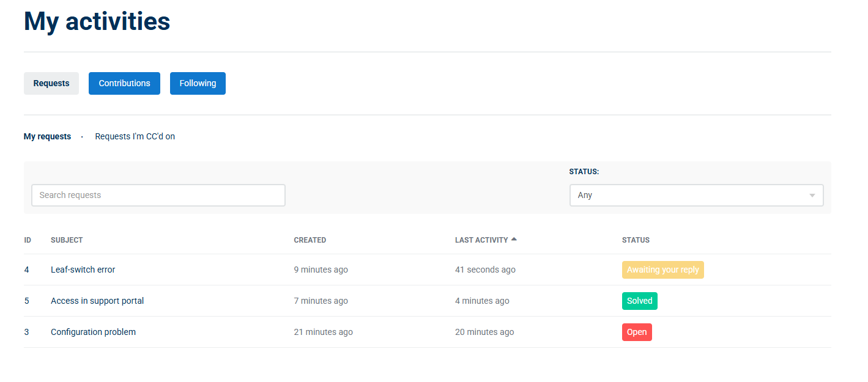Screen dimensions: 868x382
Task: Open the Configuration problem request
Action: pos(93,332)
